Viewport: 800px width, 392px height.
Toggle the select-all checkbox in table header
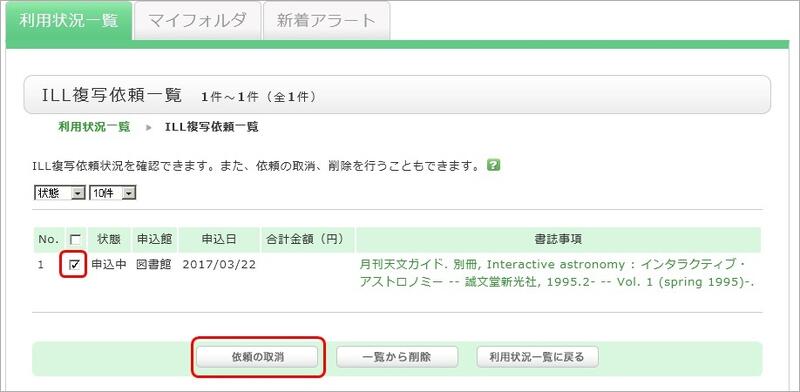(76, 239)
